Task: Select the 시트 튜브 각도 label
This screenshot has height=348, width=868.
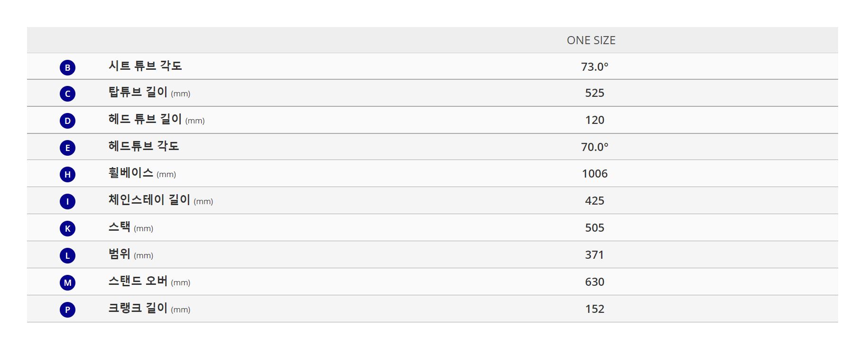Action: [145, 66]
